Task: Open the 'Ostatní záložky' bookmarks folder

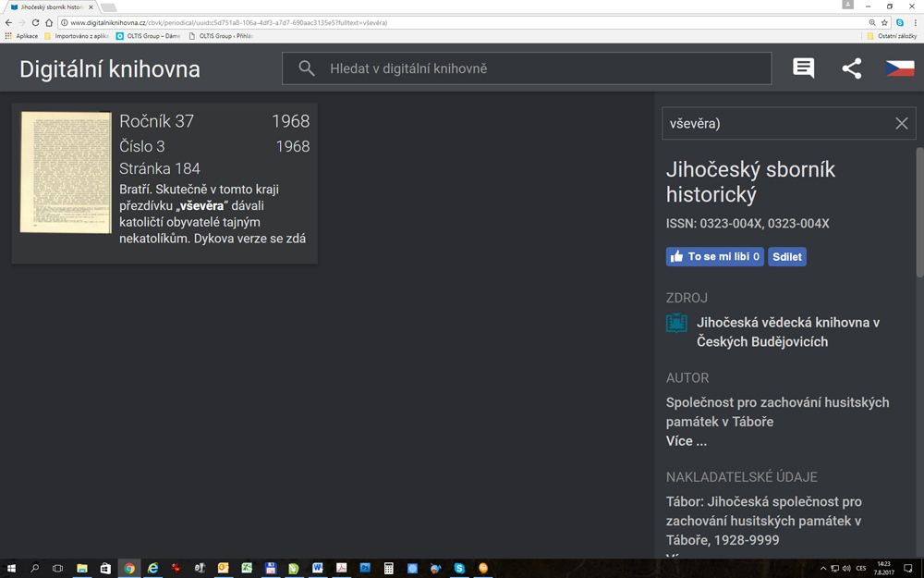Action: point(891,36)
